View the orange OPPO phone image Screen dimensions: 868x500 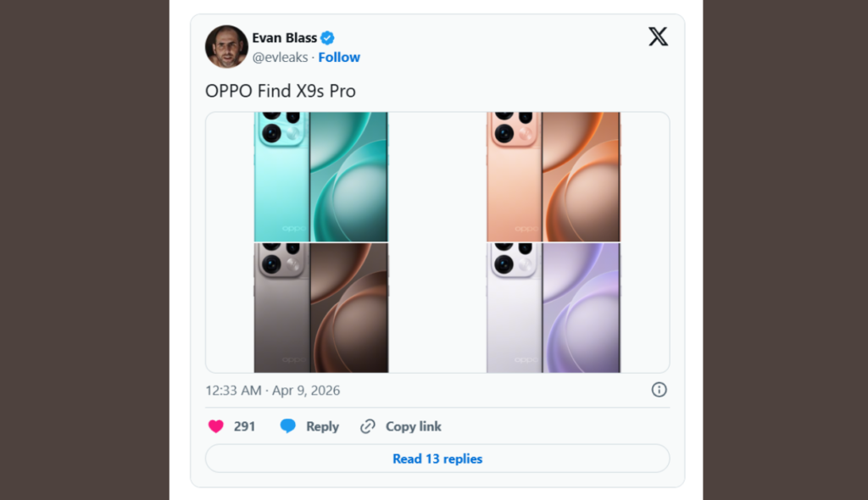553,175
